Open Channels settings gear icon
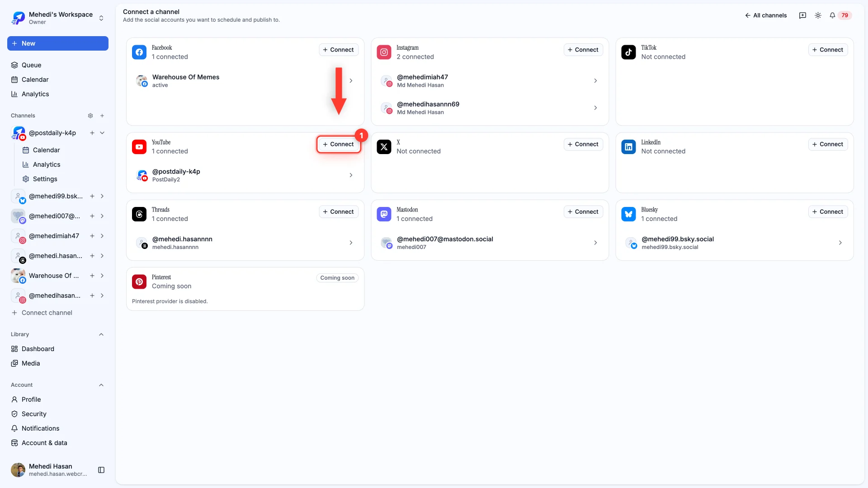Screen dimensions: 868x488 [x=90, y=116]
